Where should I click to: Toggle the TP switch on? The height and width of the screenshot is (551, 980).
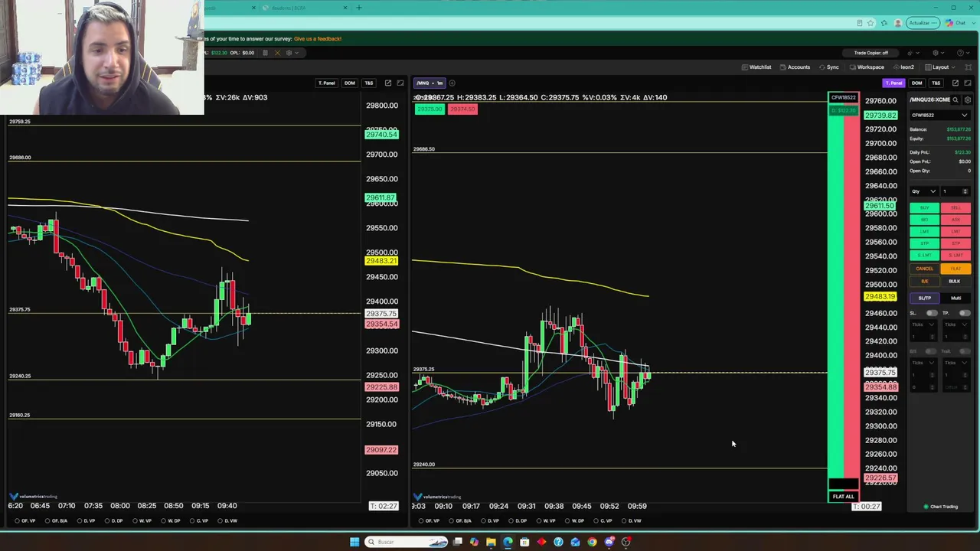[x=965, y=313]
